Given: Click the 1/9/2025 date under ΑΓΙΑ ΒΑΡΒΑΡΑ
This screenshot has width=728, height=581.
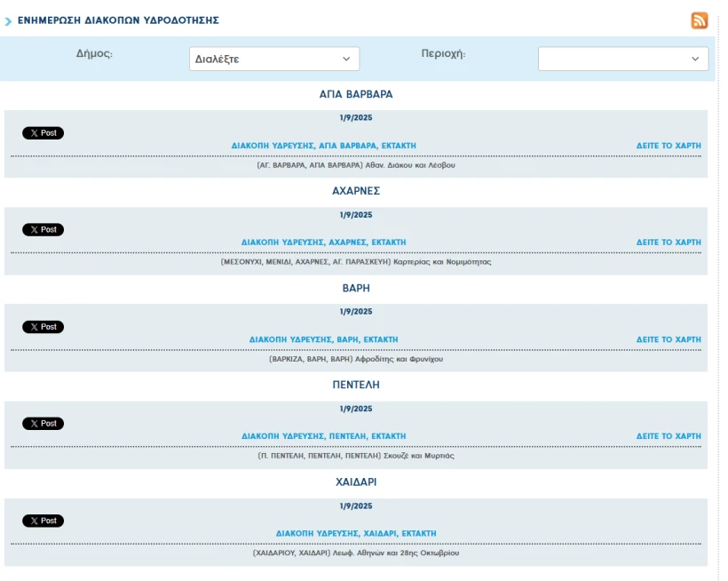Looking at the screenshot, I should pyautogui.click(x=356, y=117).
